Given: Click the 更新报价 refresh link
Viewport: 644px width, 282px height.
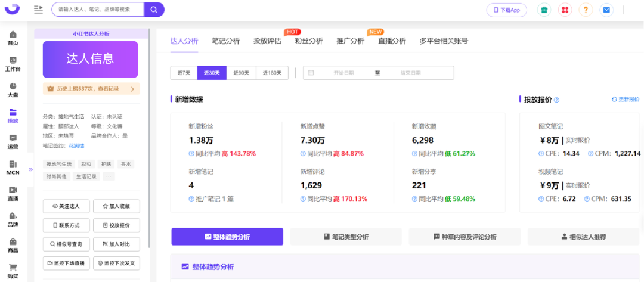Looking at the screenshot, I should click(x=626, y=100).
